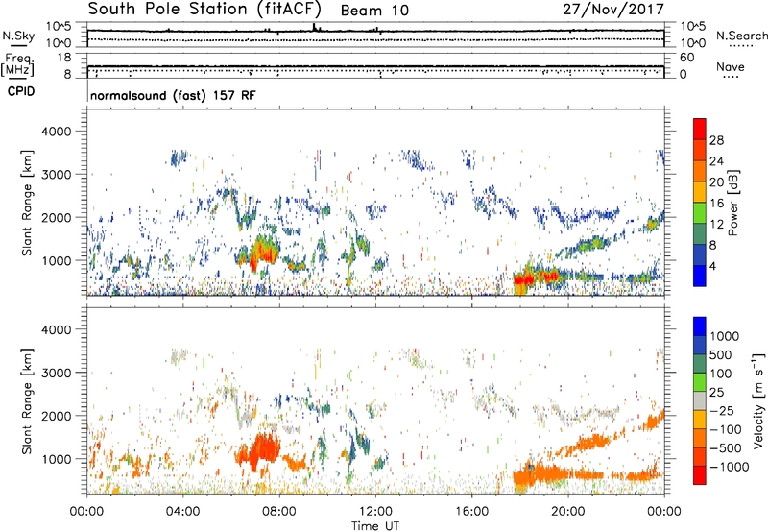This screenshot has width=768, height=532.
Task: Click power colorbar tick value '28'
Action: (716, 140)
